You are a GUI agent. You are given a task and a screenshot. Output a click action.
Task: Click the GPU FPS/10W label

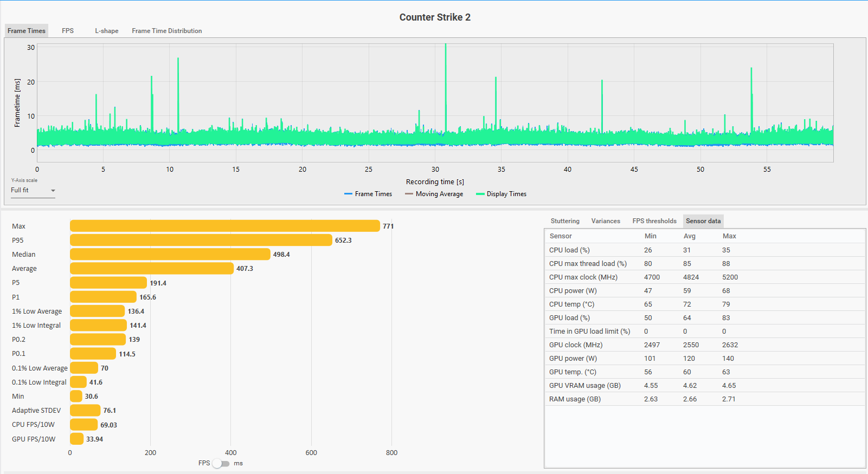click(34, 439)
